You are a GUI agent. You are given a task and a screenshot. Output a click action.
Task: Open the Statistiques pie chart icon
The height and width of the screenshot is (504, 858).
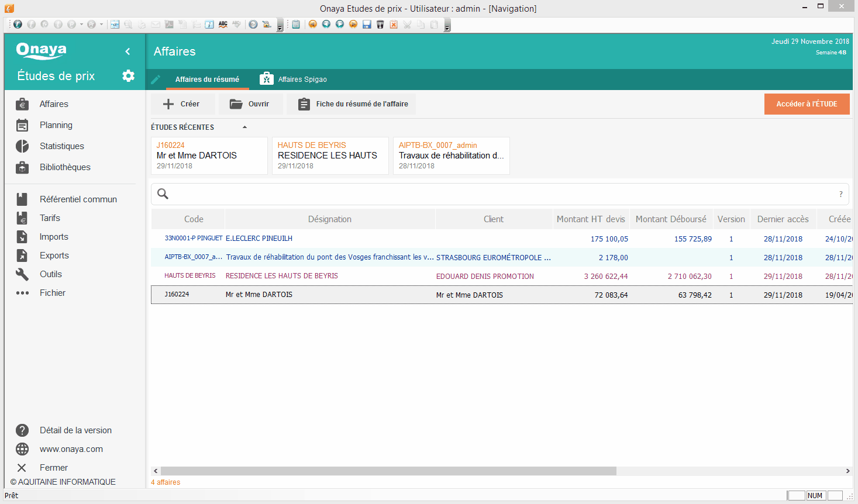pos(22,146)
